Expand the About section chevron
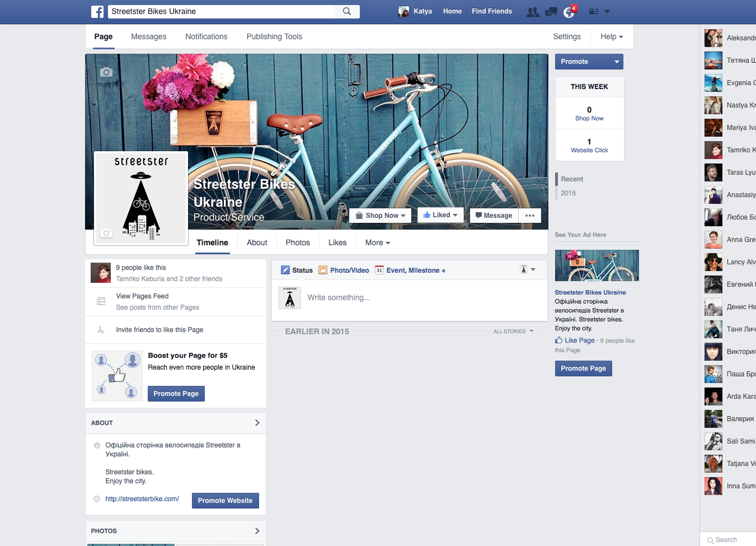This screenshot has width=756, height=546. [257, 423]
